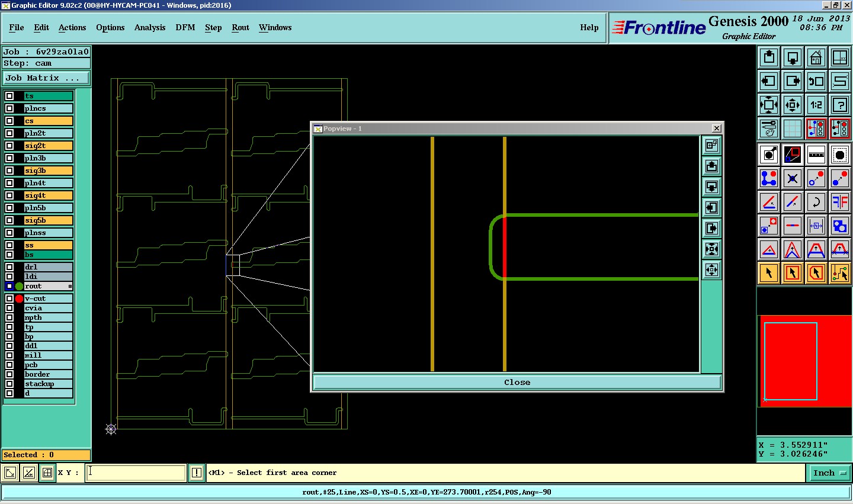Toggle the drl layer checkbox
This screenshot has width=853, height=504.
click(9, 267)
